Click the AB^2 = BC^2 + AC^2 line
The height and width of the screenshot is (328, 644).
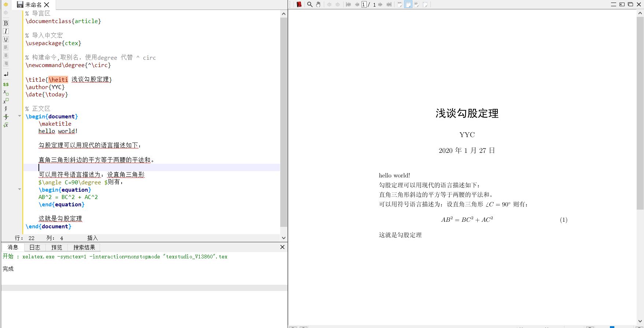[68, 197]
